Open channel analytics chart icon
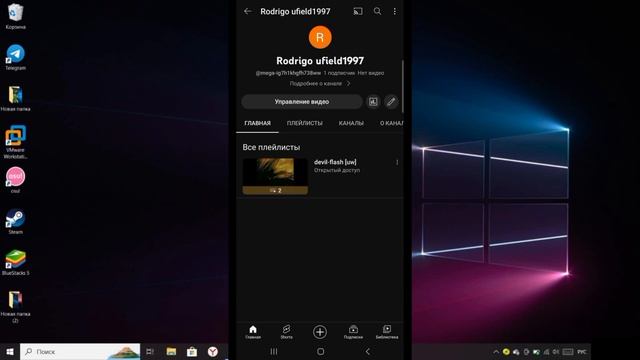The image size is (640, 360). 373,102
